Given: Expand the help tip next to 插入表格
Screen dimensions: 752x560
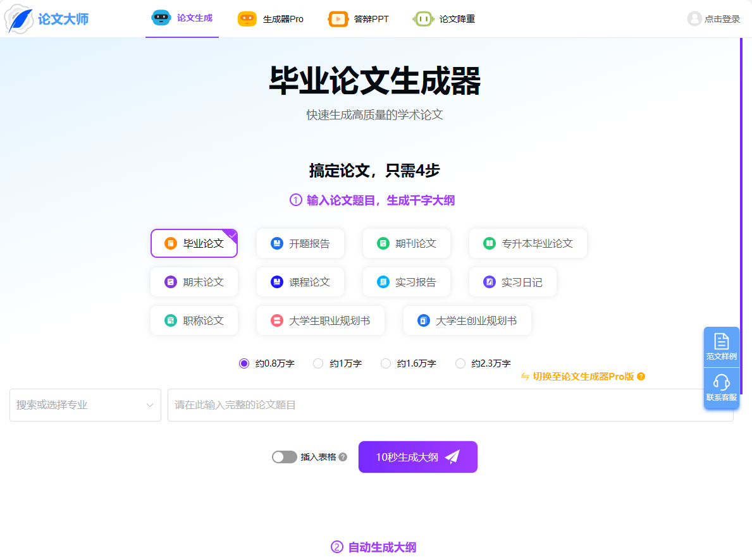Looking at the screenshot, I should (x=342, y=456).
